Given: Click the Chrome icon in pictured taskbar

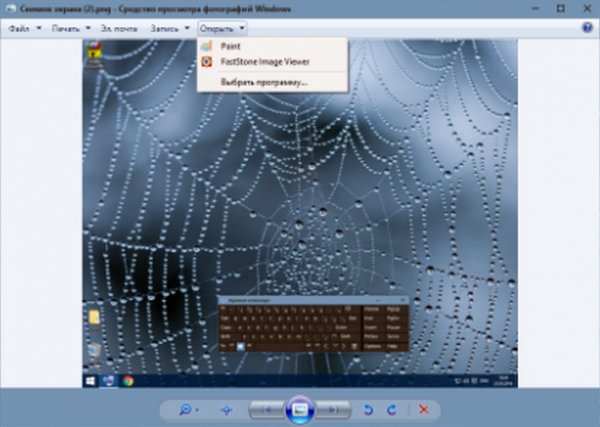Looking at the screenshot, I should click(128, 381).
